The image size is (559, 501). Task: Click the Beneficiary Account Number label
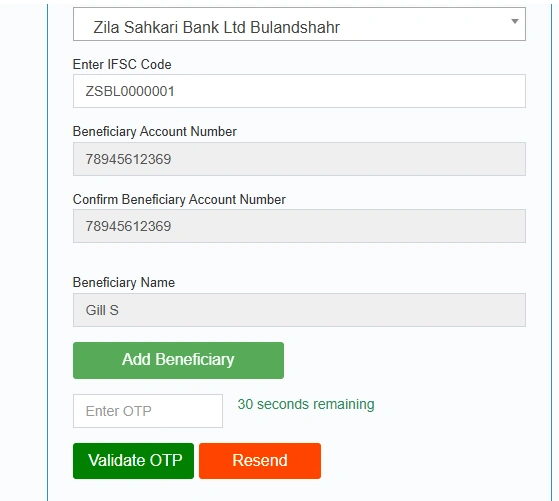(155, 132)
